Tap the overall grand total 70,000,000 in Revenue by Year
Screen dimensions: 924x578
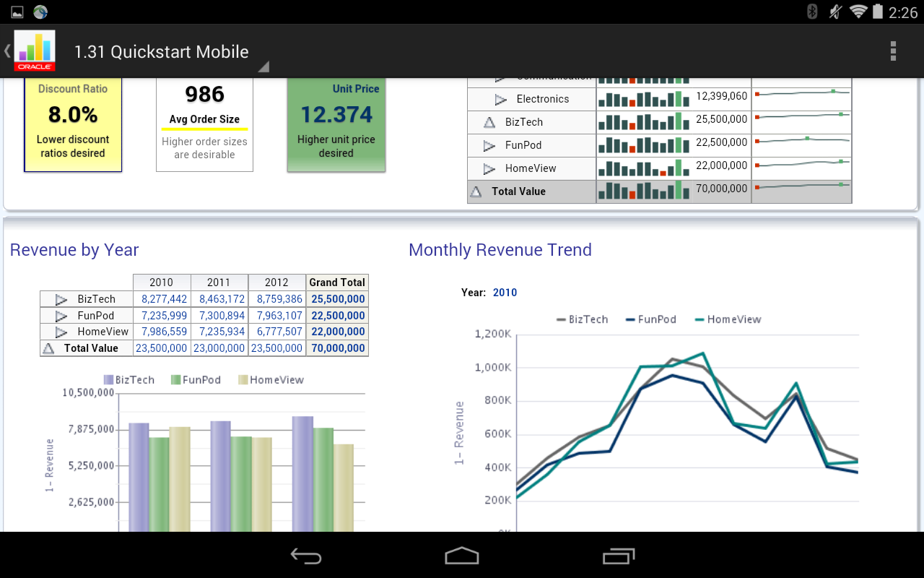click(338, 348)
